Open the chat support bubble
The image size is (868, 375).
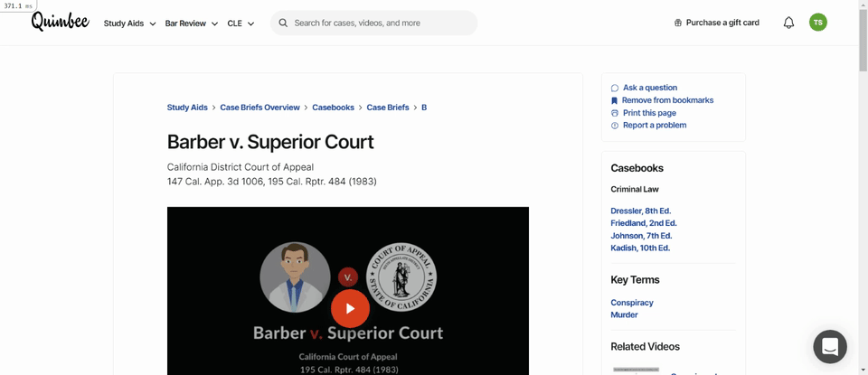tap(830, 347)
